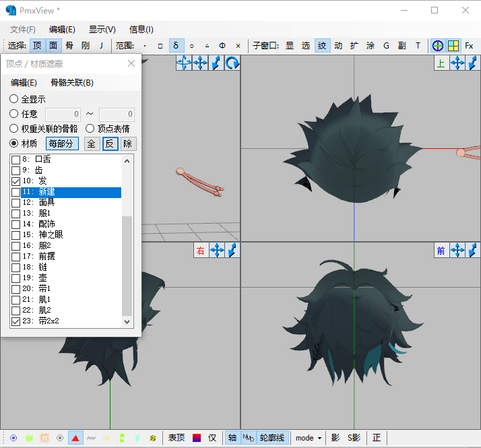Click the 上 (top) view label icon
Screen dimensions: 481x448
[x=441, y=63]
